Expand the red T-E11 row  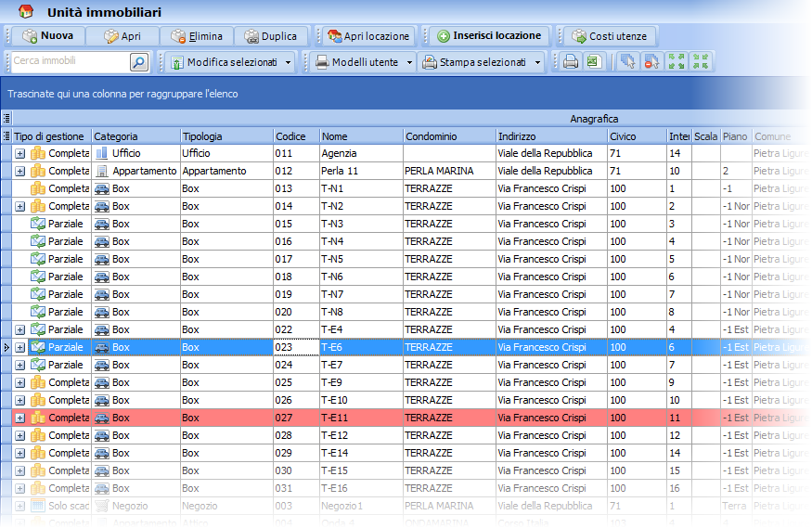point(19,418)
